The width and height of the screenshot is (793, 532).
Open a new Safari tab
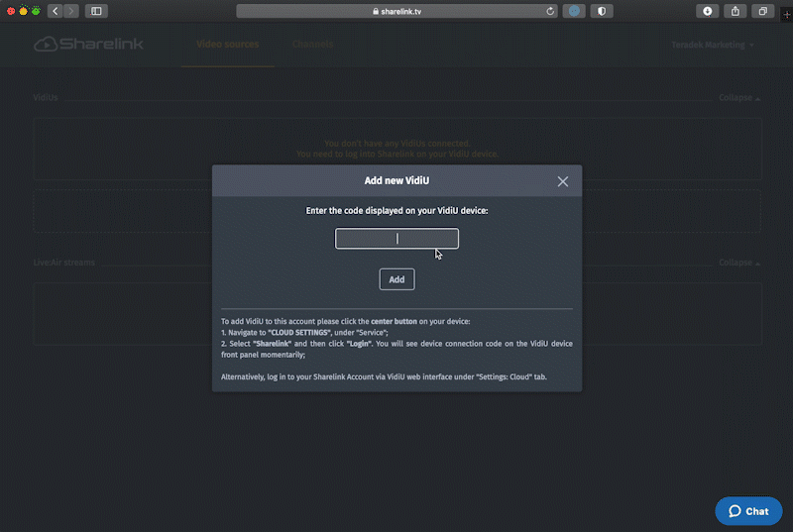[x=786, y=15]
